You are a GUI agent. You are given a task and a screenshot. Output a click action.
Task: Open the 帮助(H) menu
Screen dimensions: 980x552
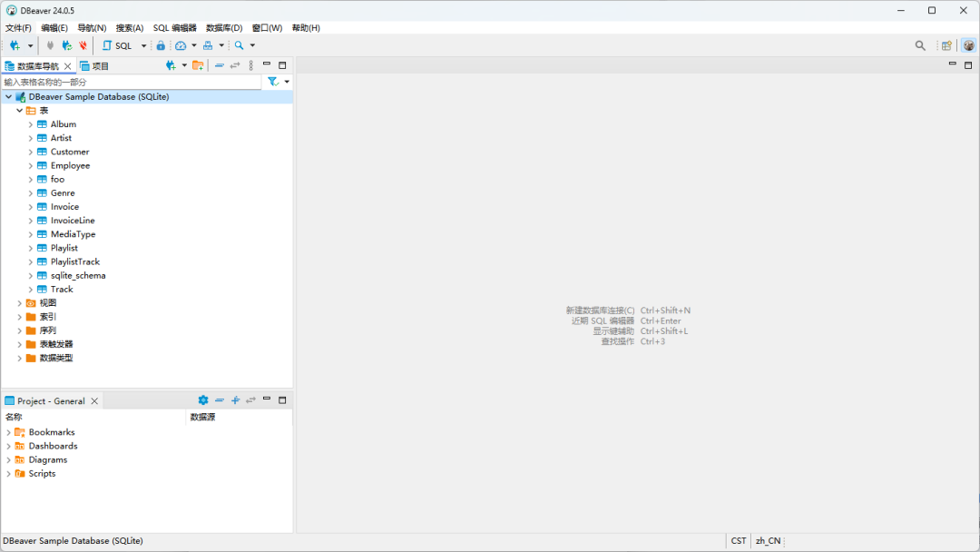click(x=307, y=28)
